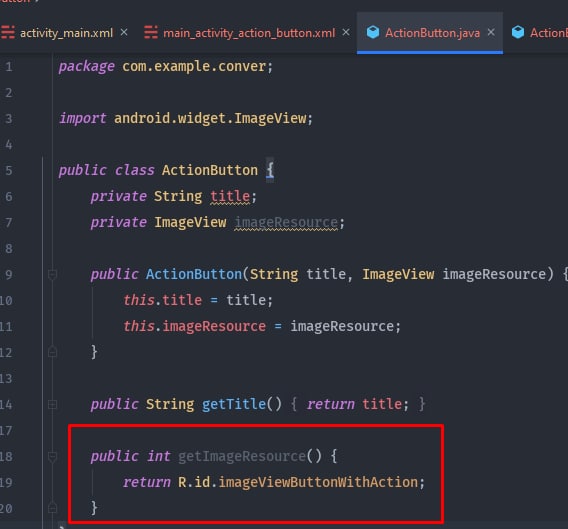
Task: Expand the folded getTitle method
Action: (x=52, y=404)
